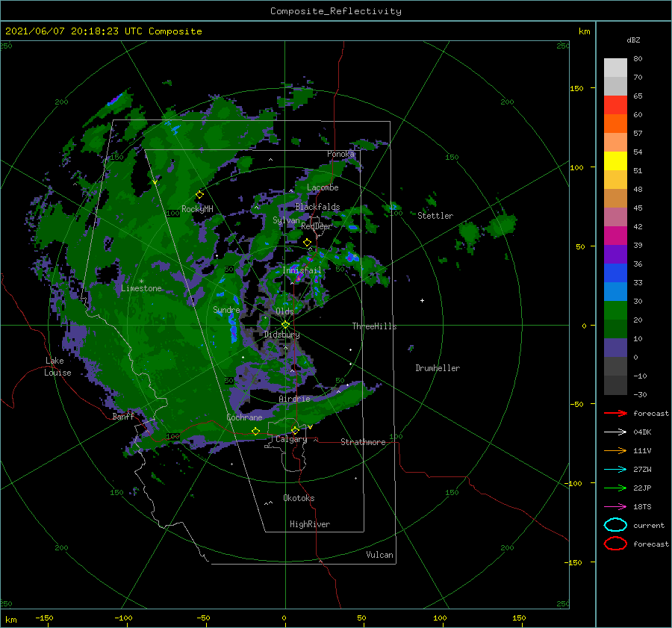Select the golden swatch below 51 dBZ
The image size is (672, 628).
(x=615, y=180)
